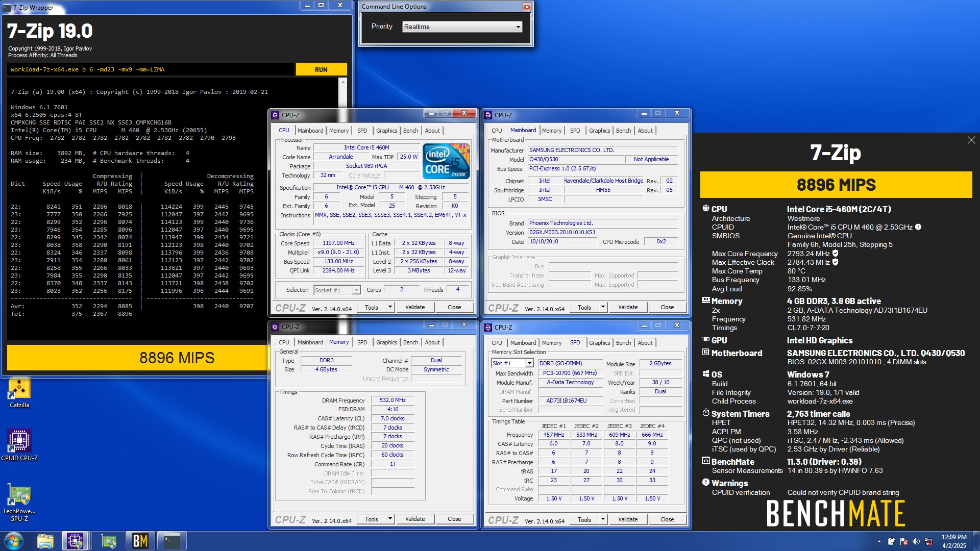Viewport: 980px width, 551px height.
Task: Click the BenchMate BM taskbar icon
Action: 140,541
